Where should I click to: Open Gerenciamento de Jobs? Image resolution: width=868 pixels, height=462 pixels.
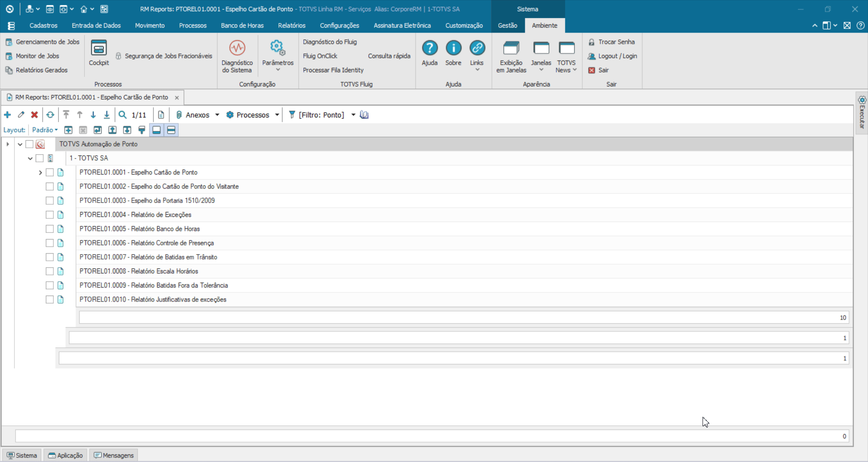(42, 42)
